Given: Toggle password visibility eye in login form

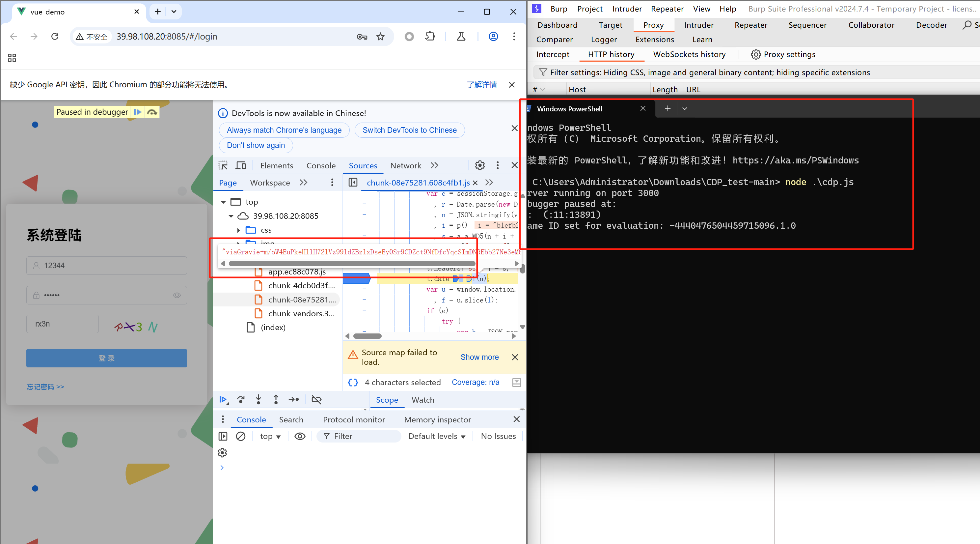Looking at the screenshot, I should 177,296.
